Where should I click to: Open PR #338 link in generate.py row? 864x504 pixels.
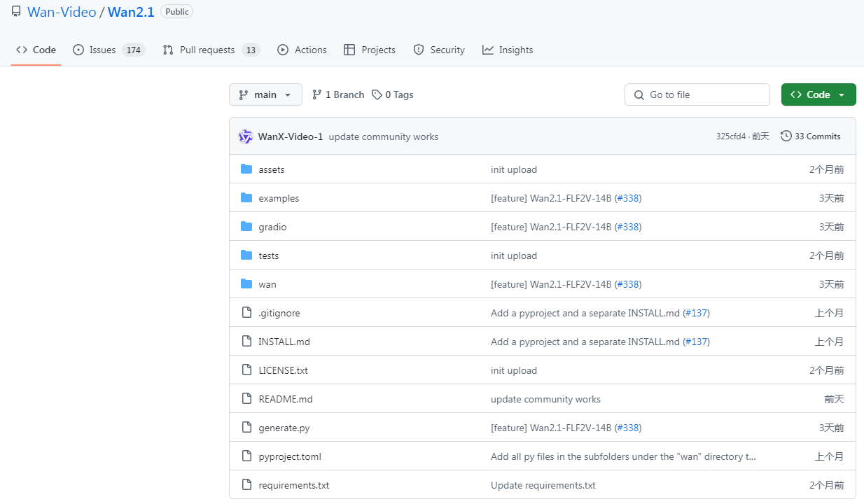tap(628, 428)
